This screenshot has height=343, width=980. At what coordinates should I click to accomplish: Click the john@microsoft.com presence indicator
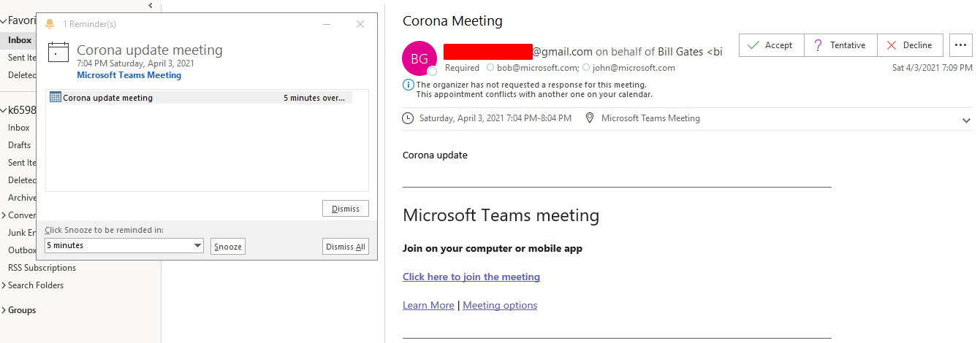coord(586,68)
